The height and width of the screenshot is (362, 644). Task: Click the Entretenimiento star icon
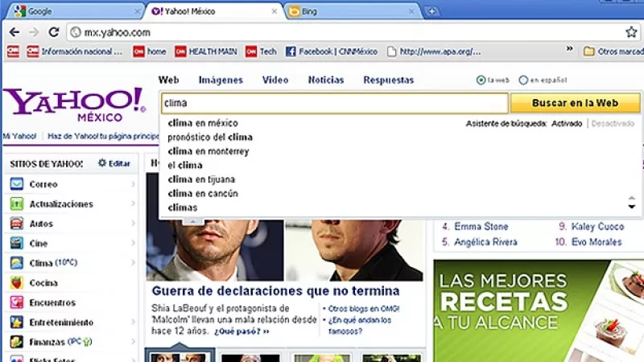point(16,322)
